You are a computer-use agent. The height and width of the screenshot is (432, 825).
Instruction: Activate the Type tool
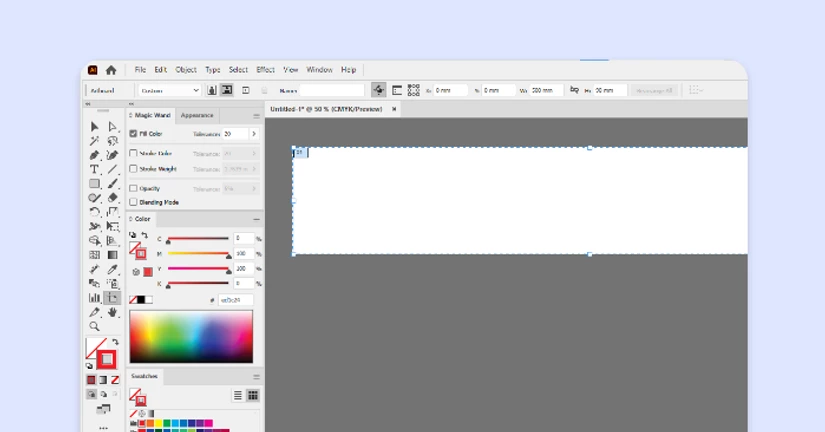[x=94, y=169]
